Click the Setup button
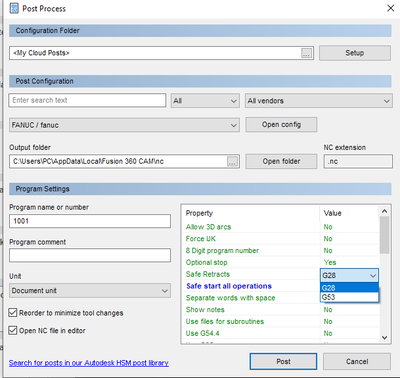Image resolution: width=400 pixels, height=378 pixels. [355, 53]
